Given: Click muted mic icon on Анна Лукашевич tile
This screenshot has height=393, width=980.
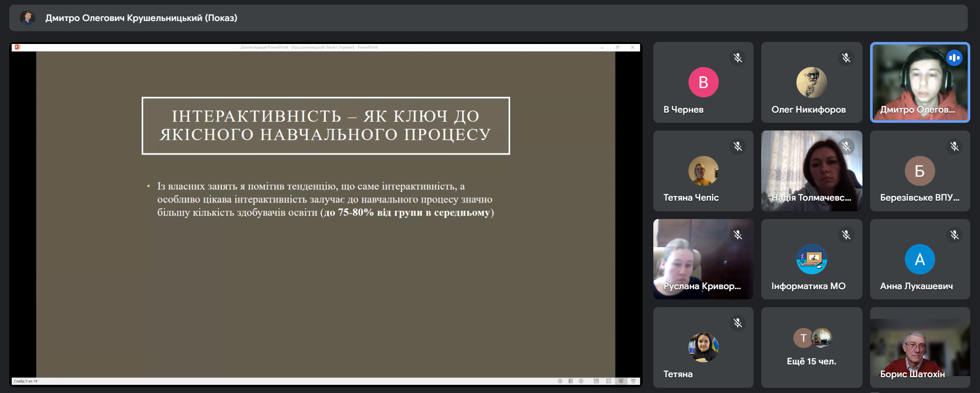Looking at the screenshot, I should click(x=954, y=235).
